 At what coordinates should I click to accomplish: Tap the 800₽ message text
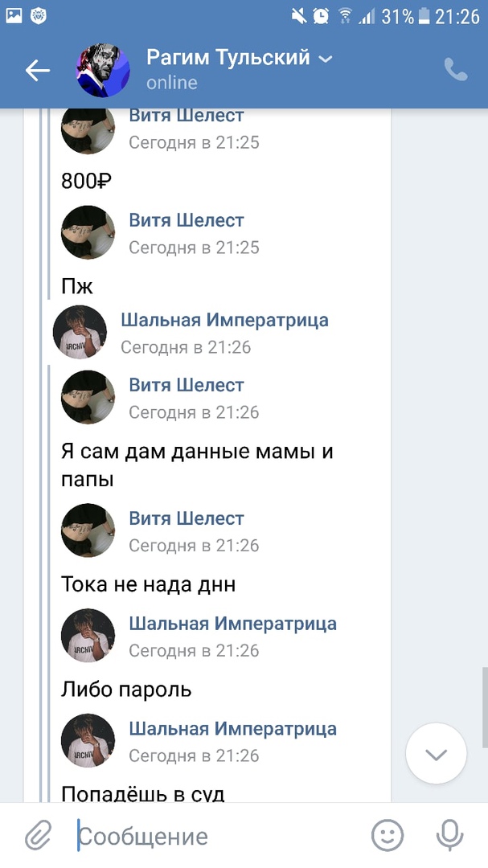tap(85, 181)
